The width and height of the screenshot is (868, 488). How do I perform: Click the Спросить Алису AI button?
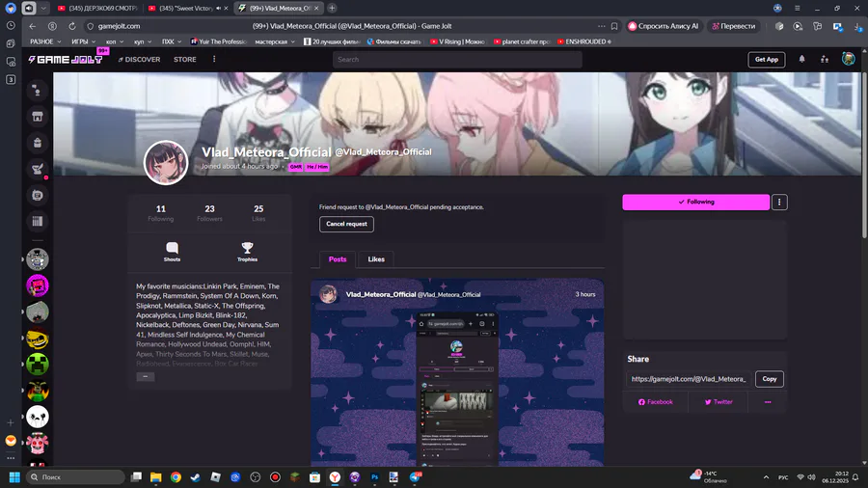pyautogui.click(x=664, y=26)
